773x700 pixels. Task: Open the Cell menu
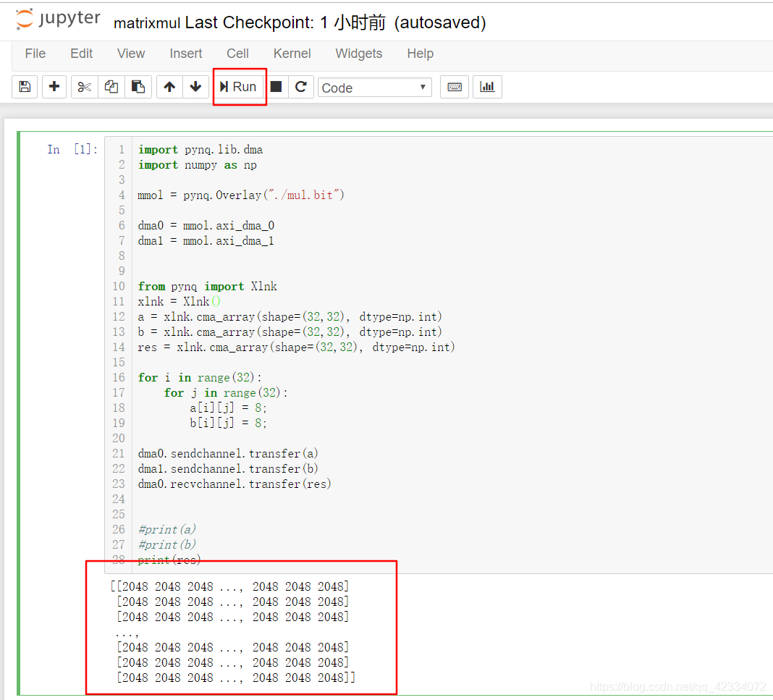[x=237, y=54]
